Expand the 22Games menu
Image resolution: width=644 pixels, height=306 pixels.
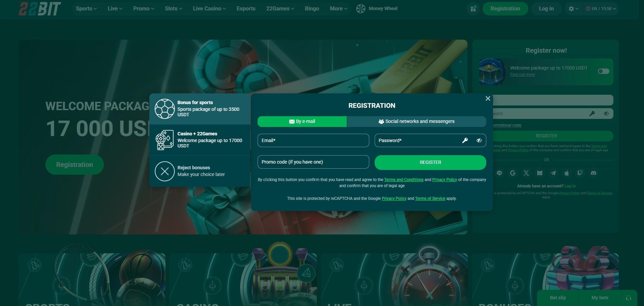(280, 9)
